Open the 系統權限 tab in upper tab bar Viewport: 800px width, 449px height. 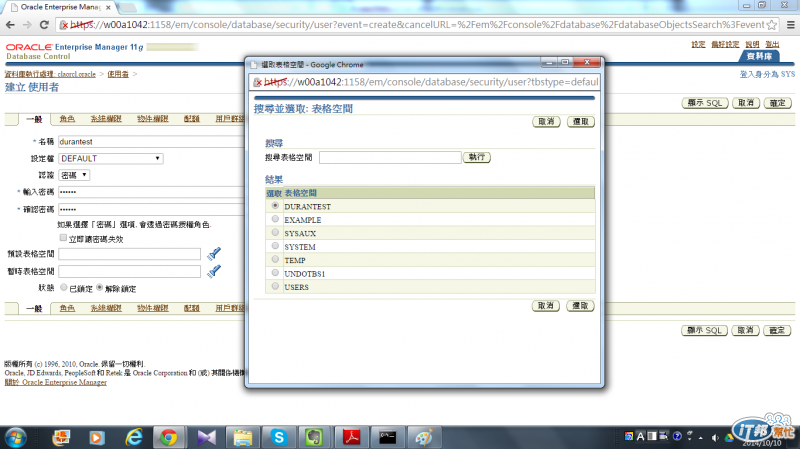click(x=106, y=119)
